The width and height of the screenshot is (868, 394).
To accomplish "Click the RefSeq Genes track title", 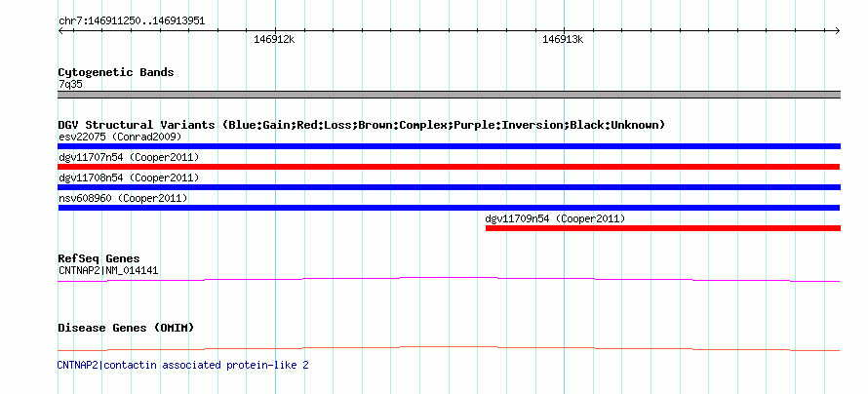I will click(x=99, y=259).
